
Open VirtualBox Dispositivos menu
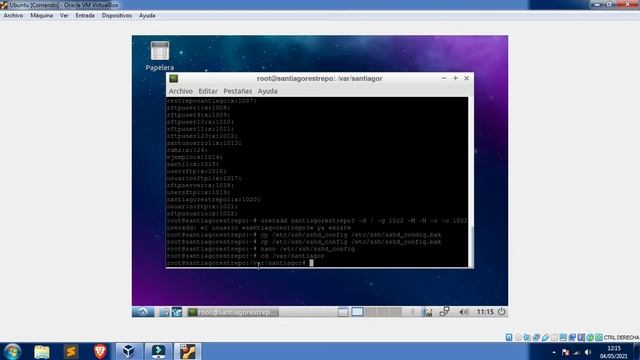[x=117, y=16]
